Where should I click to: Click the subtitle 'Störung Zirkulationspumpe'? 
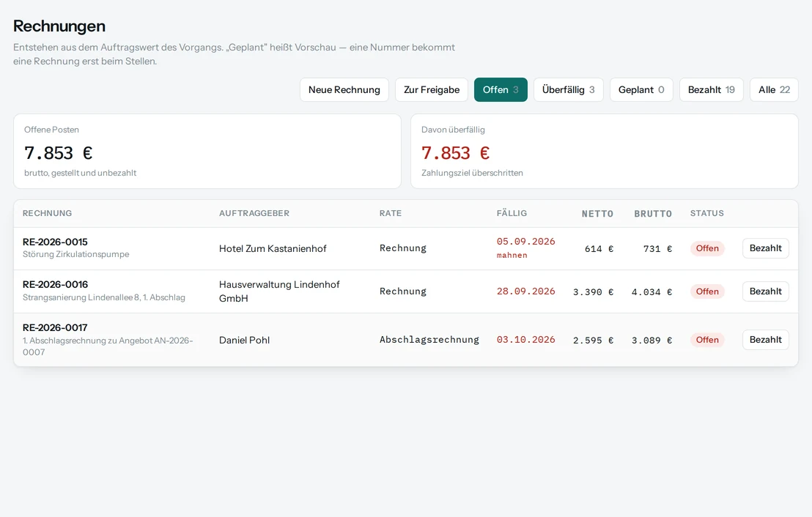click(x=75, y=254)
